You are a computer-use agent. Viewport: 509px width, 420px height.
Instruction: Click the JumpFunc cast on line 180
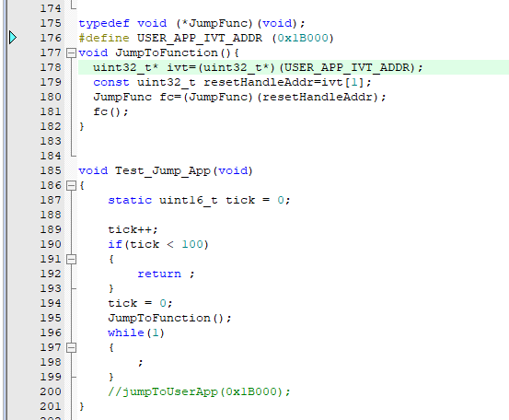[217, 97]
